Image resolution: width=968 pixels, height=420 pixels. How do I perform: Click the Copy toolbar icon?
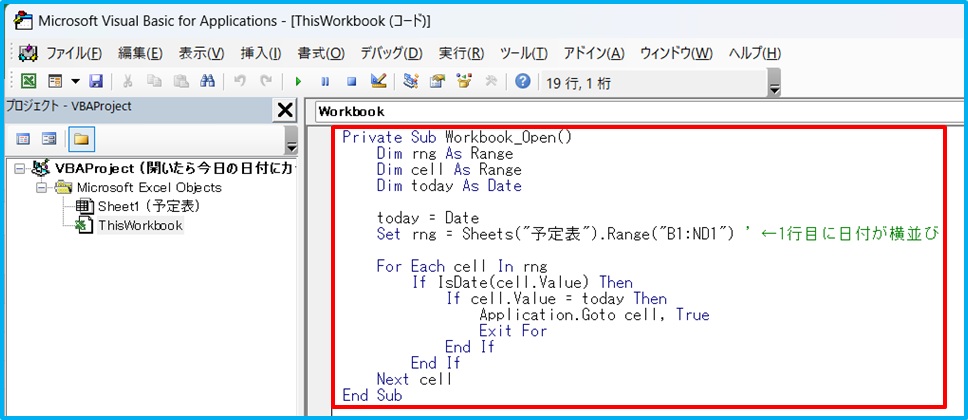(x=154, y=82)
